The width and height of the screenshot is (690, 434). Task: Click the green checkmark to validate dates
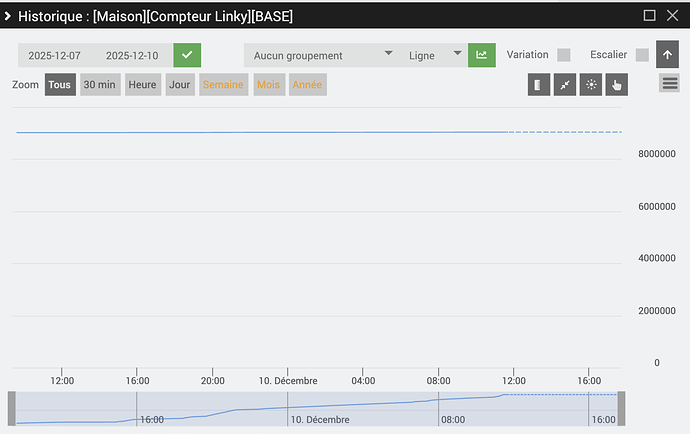point(186,55)
